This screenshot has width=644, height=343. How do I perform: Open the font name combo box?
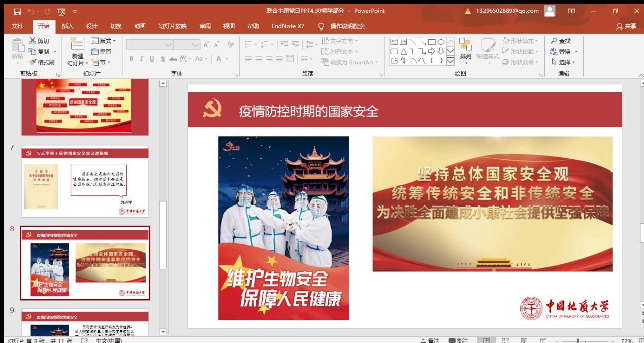coord(149,45)
